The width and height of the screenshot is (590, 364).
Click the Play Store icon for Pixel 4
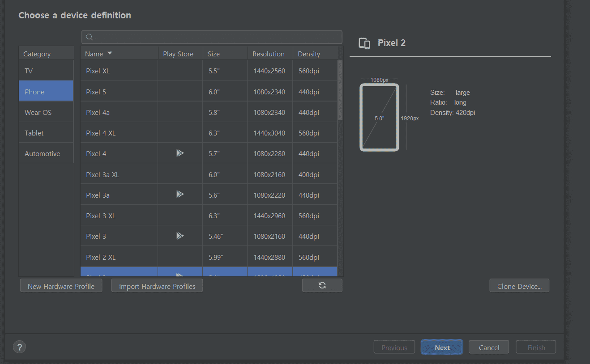(x=180, y=153)
